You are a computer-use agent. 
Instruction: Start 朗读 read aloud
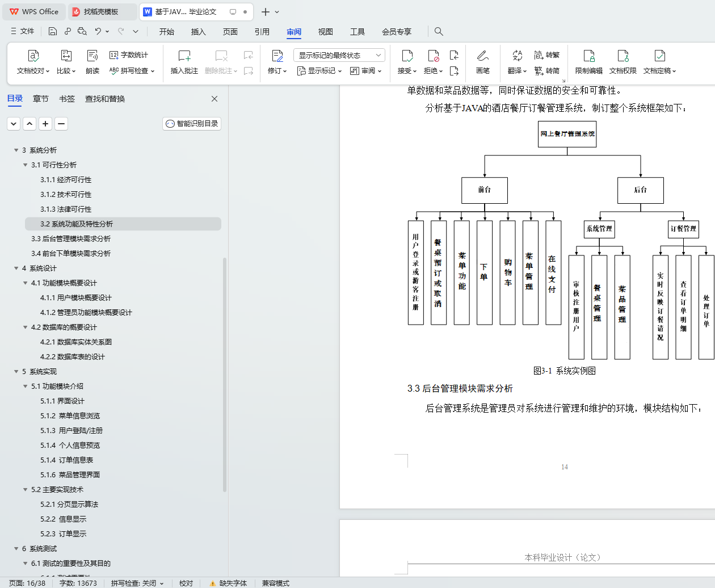[x=92, y=62]
